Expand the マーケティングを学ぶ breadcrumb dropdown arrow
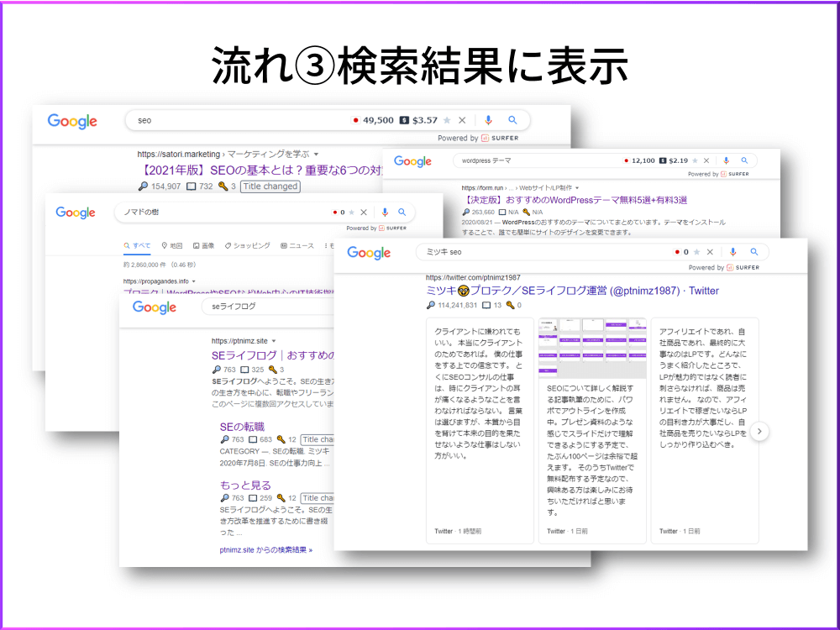This screenshot has width=840, height=630. 315,154
